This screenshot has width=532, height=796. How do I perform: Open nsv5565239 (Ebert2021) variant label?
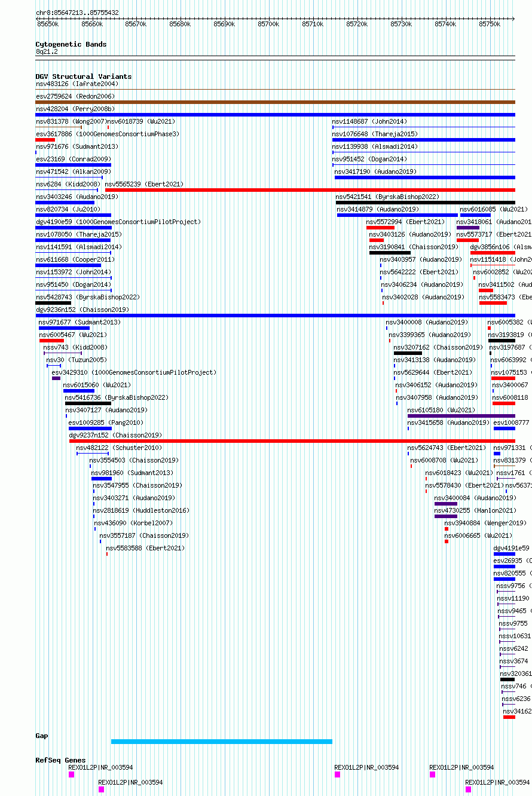(145, 184)
